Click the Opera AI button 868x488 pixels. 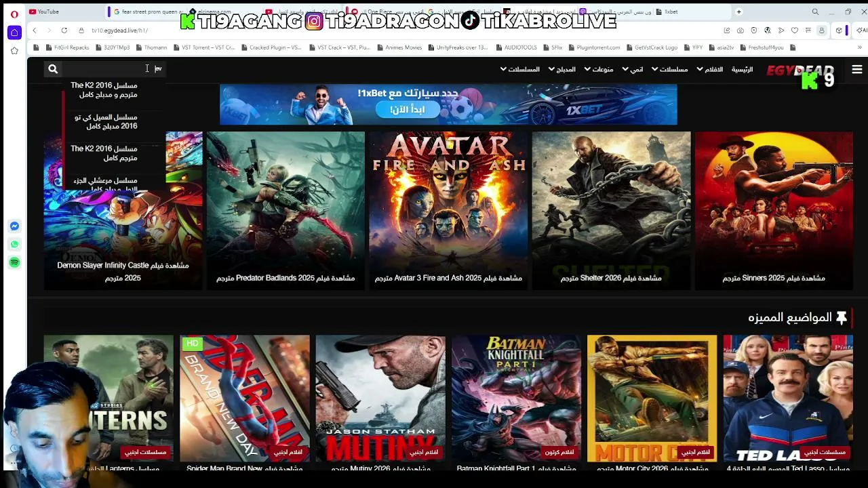[862, 30]
